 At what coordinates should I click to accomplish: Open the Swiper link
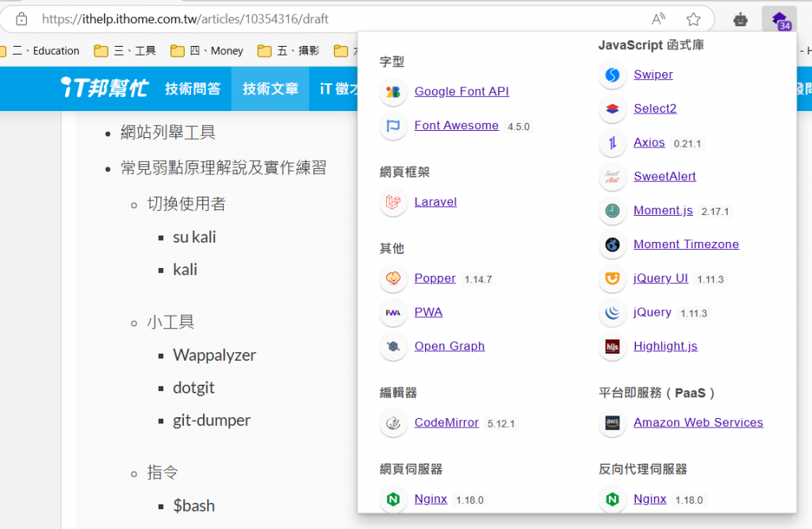(653, 74)
